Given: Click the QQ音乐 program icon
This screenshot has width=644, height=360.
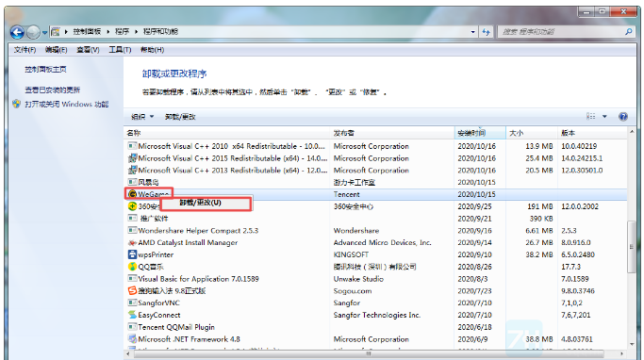Looking at the screenshot, I should pyautogui.click(x=132, y=267).
